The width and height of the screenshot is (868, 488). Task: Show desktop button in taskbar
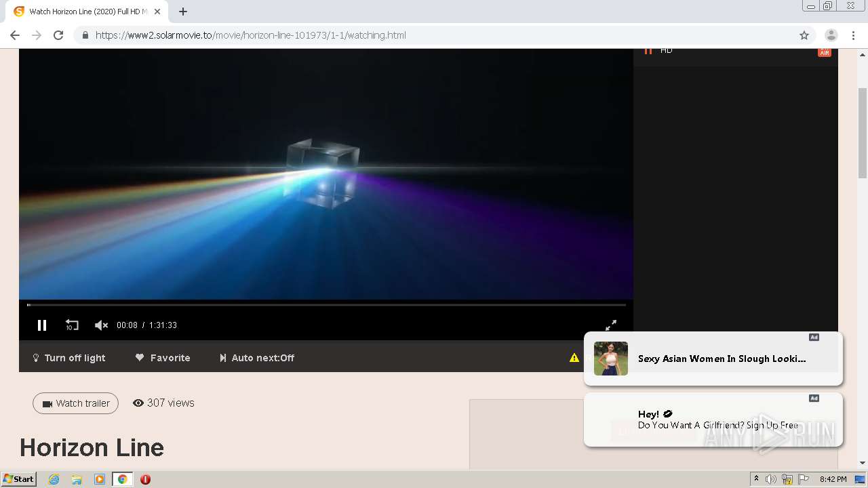point(860,479)
